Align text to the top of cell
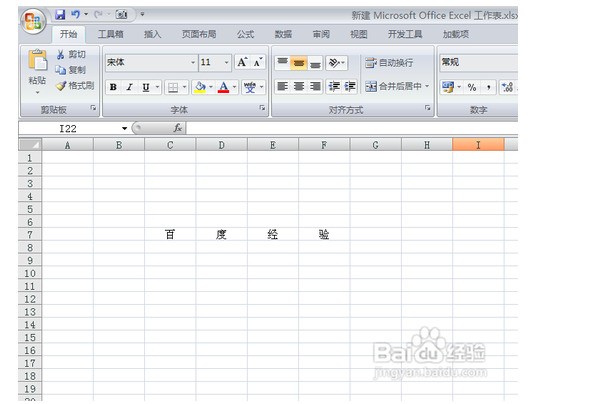The image size is (598, 404). 282,63
